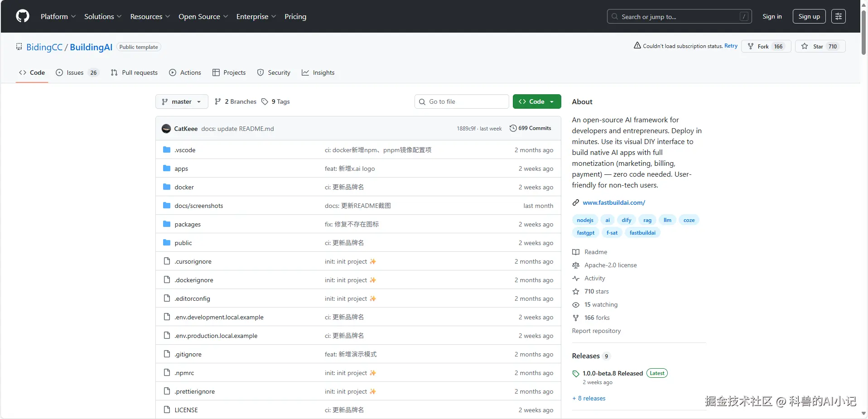Open the Open Source dropdown

[203, 16]
